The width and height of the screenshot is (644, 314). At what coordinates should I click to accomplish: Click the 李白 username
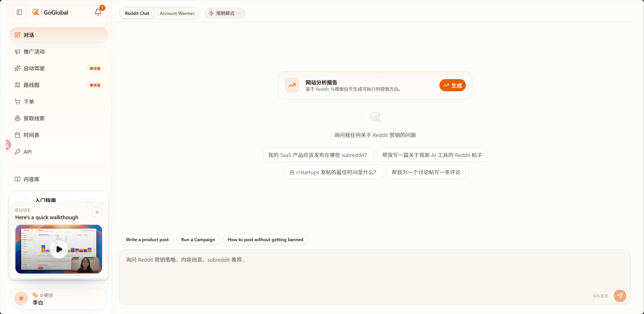tap(38, 303)
